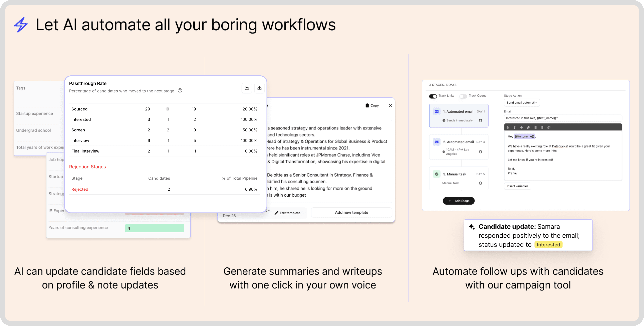
Task: Click Add Stage button
Action: click(x=458, y=201)
